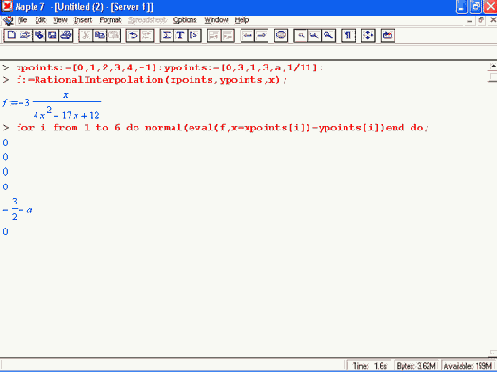Set zoom to 150% magnifier icon
Viewport: 497px width, 372px height.
(x=314, y=35)
